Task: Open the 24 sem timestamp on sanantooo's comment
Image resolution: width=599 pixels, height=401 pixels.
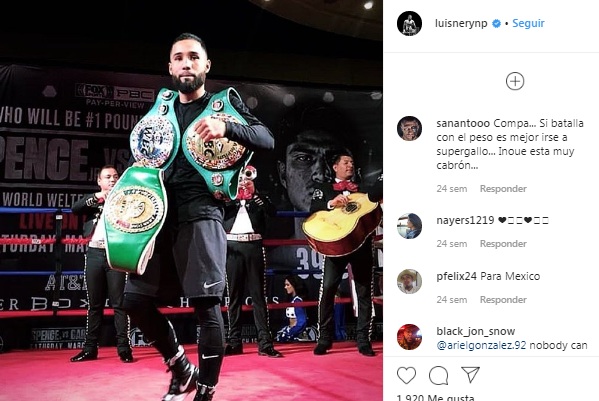Action: [x=452, y=189]
